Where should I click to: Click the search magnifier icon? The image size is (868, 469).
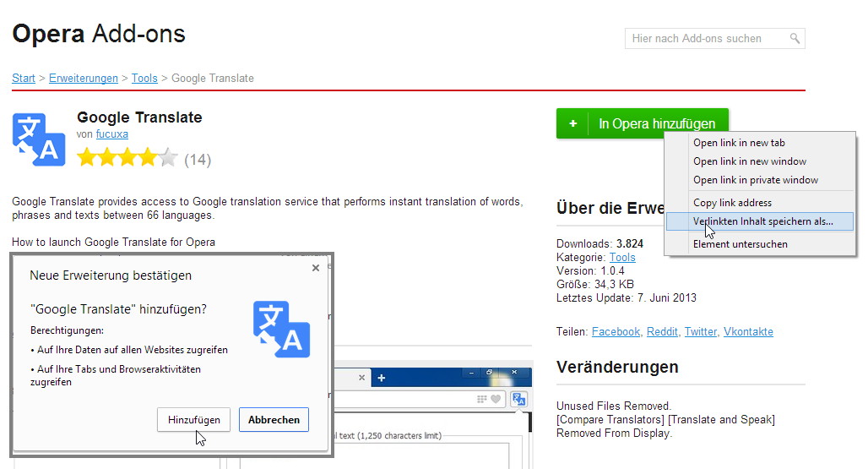pos(795,38)
